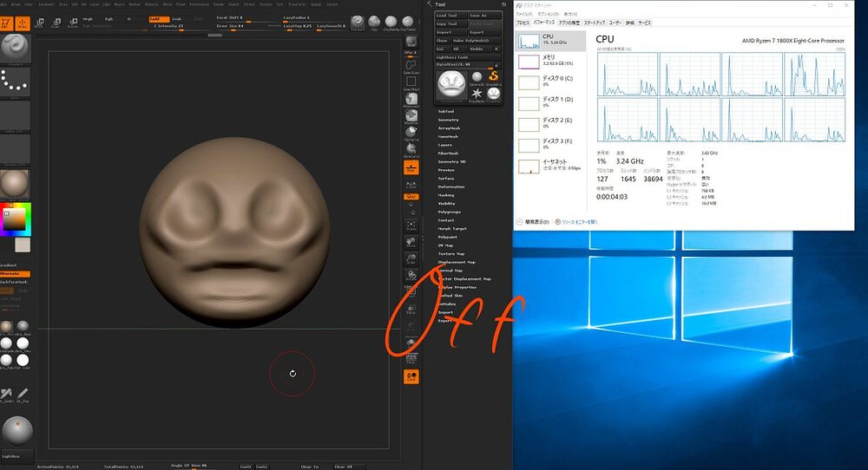This screenshot has height=470, width=868.
Task: Toggle the Rgb channel button
Action: [108, 19]
